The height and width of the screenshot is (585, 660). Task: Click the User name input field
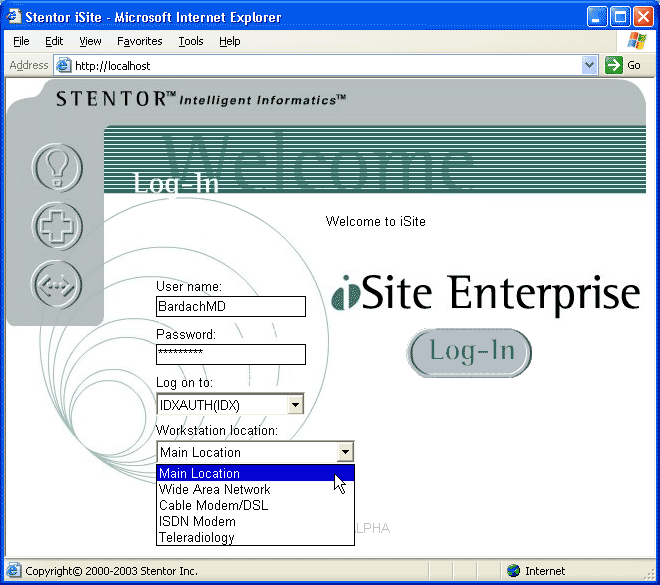230,307
